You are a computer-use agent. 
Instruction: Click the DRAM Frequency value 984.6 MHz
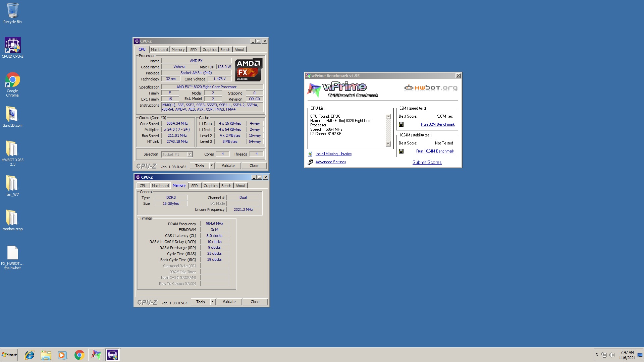click(x=214, y=224)
